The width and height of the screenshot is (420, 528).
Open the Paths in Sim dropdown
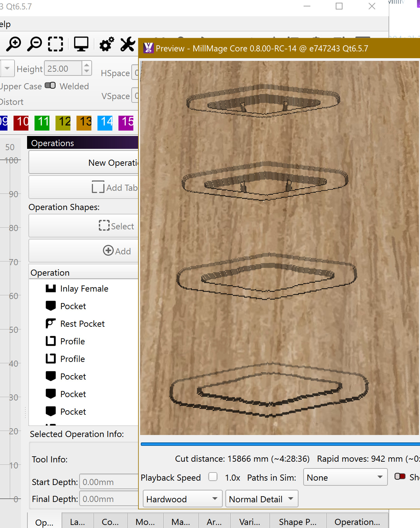pyautogui.click(x=345, y=477)
